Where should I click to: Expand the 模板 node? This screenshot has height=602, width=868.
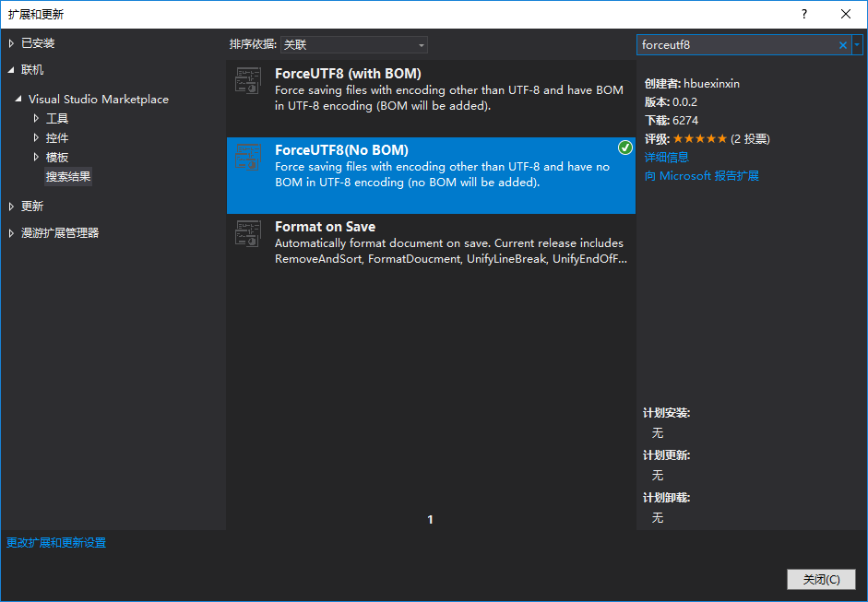click(37, 157)
